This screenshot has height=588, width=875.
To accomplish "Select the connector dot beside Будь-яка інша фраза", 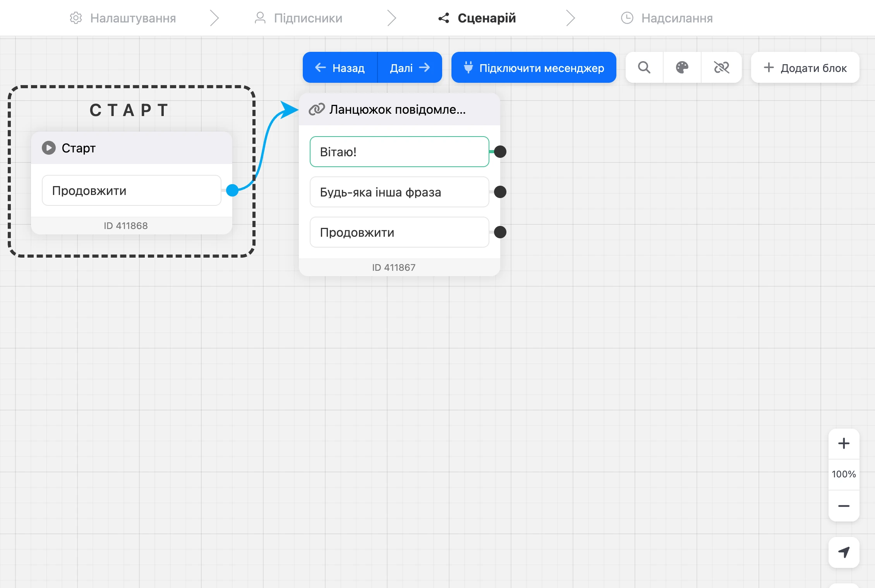I will point(500,192).
